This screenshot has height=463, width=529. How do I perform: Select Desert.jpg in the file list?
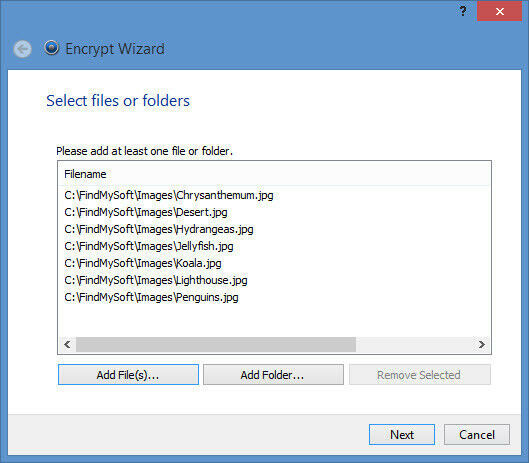(146, 212)
